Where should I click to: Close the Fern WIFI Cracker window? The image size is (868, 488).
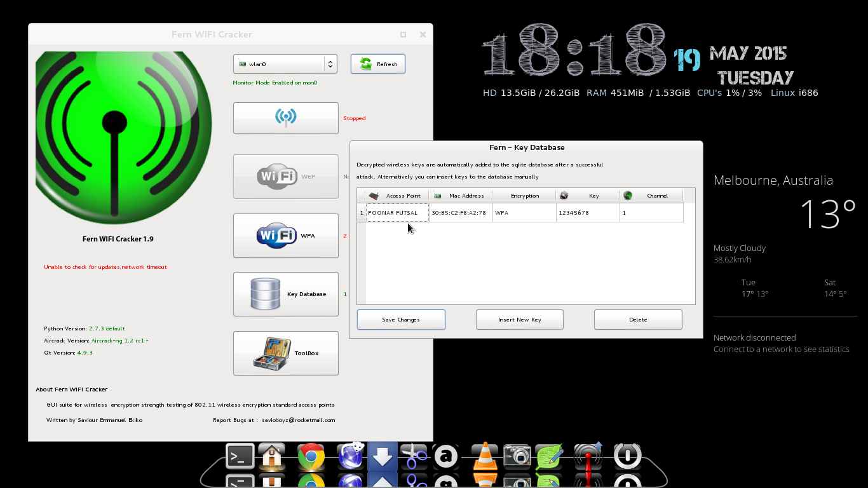tap(423, 35)
